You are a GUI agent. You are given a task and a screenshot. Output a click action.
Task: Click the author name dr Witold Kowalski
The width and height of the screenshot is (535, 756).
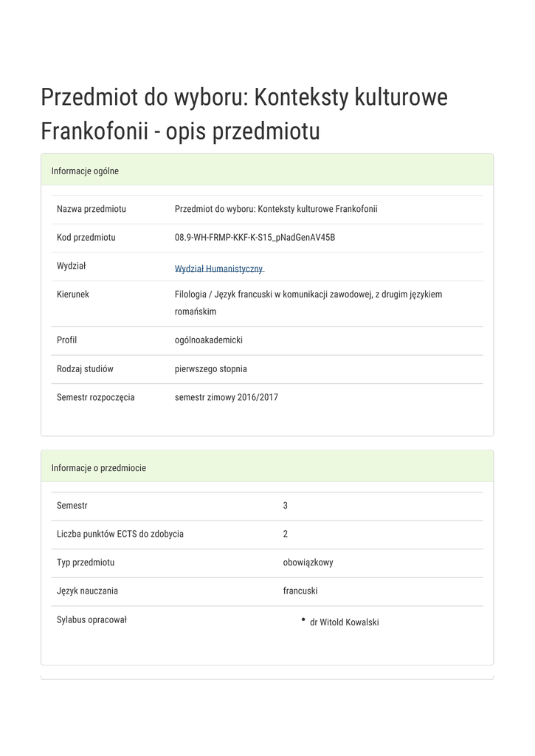(x=344, y=622)
